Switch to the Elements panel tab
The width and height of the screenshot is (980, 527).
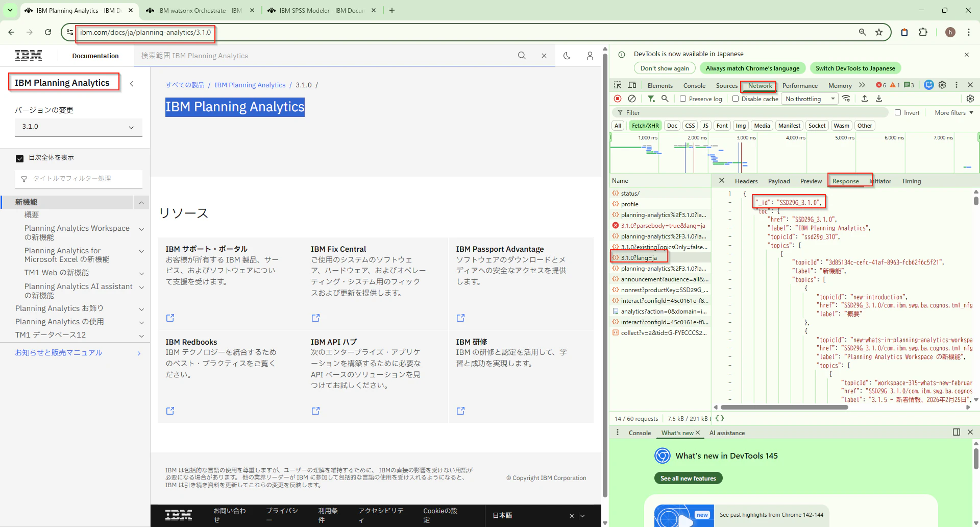660,86
